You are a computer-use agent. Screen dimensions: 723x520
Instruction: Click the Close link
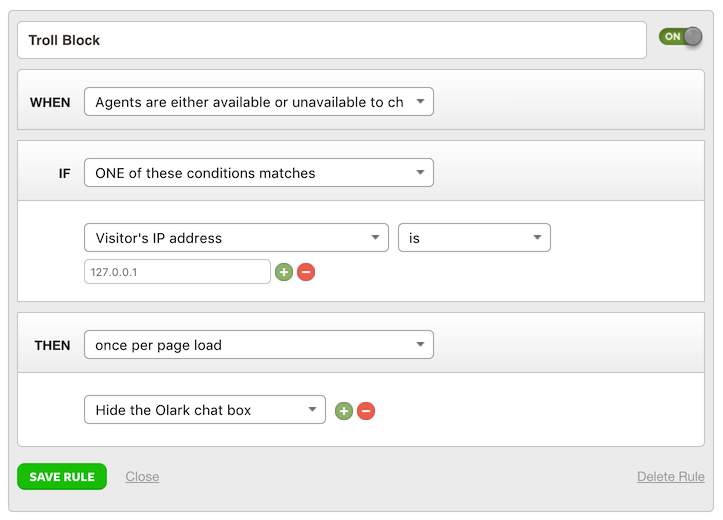click(142, 477)
